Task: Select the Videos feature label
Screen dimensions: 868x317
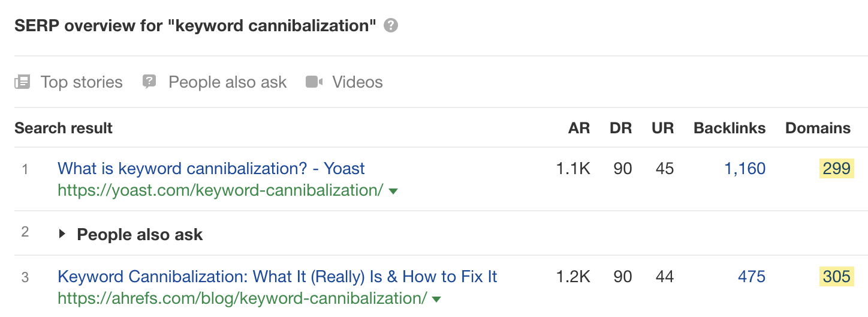Action: click(357, 82)
